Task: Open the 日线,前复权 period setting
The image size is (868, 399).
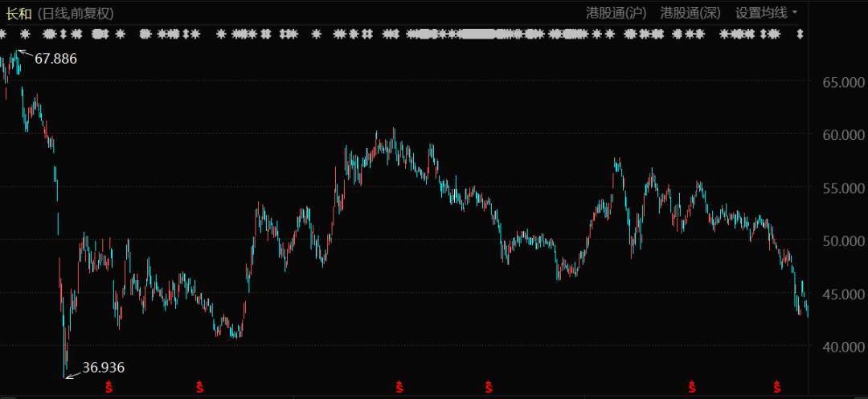Action: [x=76, y=13]
